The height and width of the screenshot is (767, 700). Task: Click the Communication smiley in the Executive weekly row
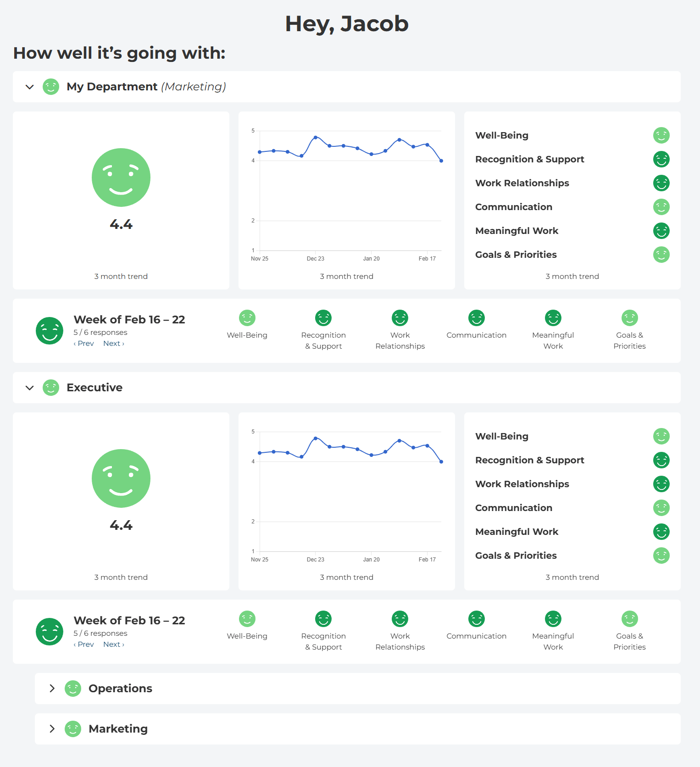[x=477, y=619]
